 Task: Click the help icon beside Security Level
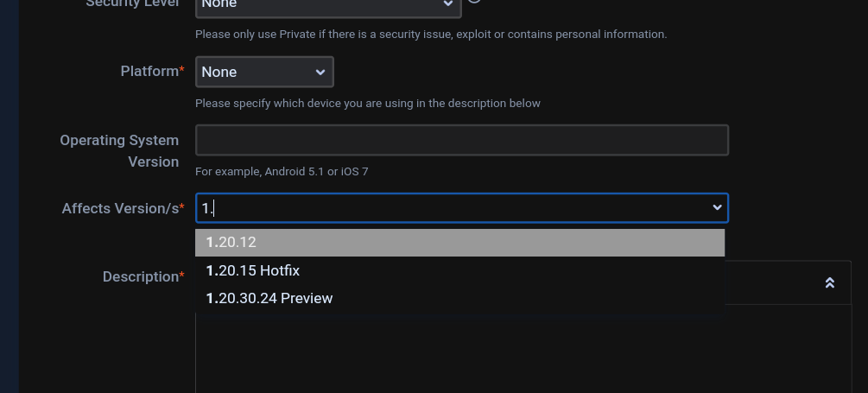(x=474, y=3)
